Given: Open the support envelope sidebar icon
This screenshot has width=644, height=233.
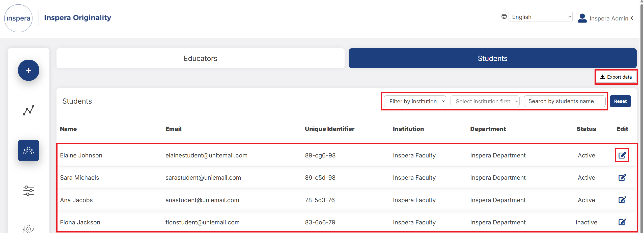Looking at the screenshot, I should click(29, 229).
